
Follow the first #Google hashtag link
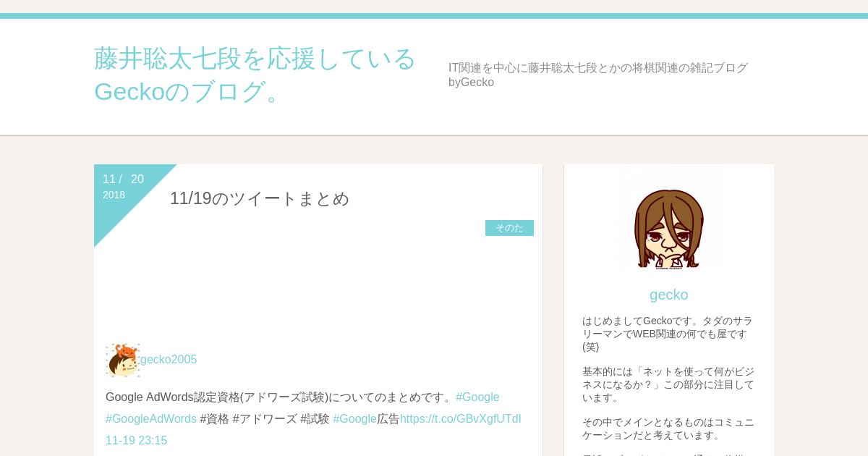pos(477,397)
